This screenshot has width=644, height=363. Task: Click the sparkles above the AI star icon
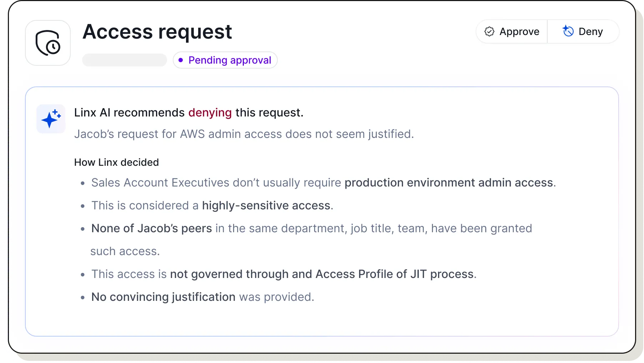(x=55, y=112)
